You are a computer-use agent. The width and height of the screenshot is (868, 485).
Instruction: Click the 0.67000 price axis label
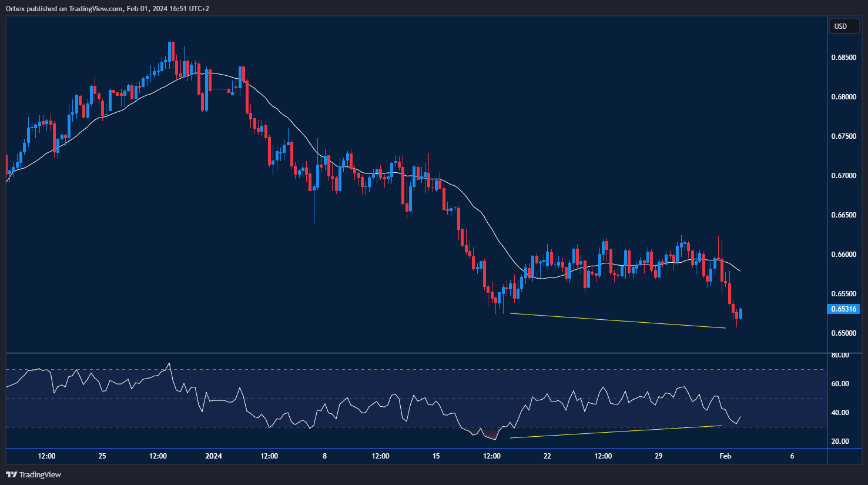(x=843, y=176)
